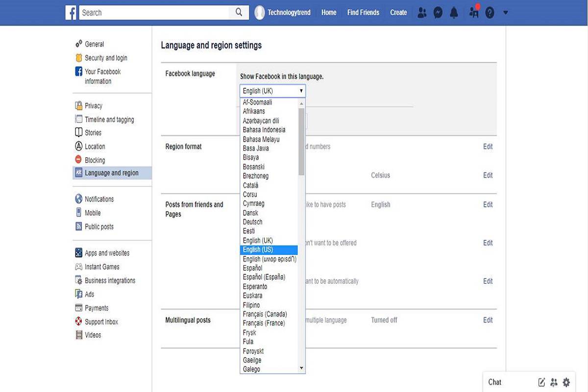Click the search magnifier icon

click(x=239, y=13)
